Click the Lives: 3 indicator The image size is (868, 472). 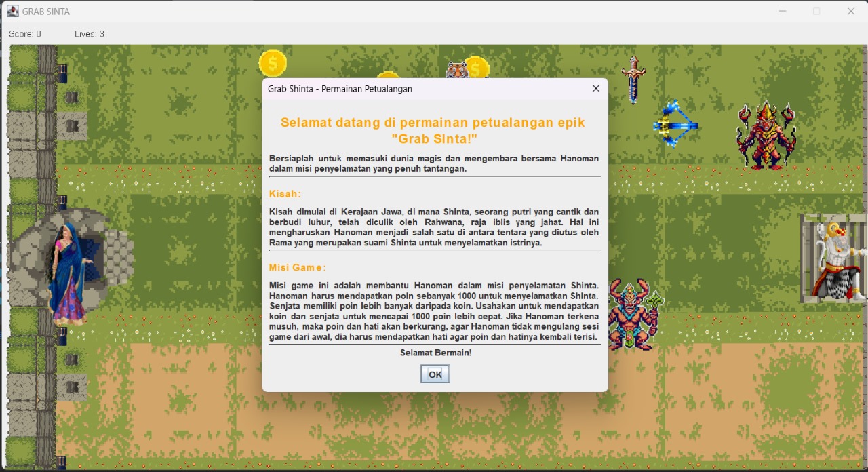tap(89, 33)
